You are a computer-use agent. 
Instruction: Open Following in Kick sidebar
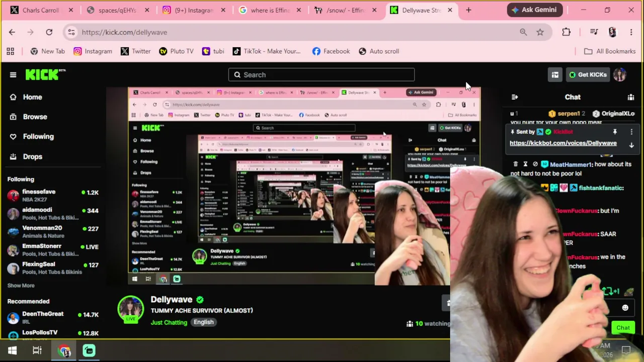pyautogui.click(x=31, y=136)
